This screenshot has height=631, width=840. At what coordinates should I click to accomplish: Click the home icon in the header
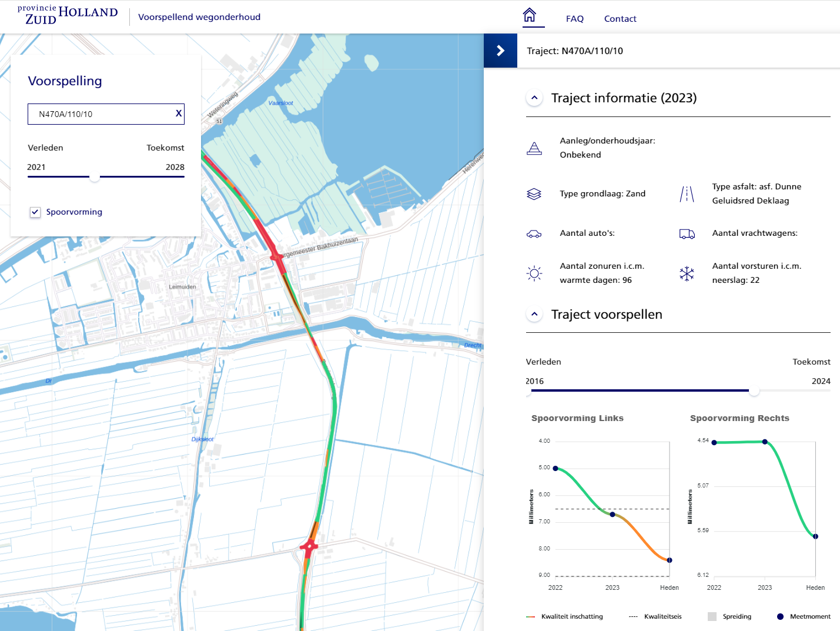tap(530, 15)
